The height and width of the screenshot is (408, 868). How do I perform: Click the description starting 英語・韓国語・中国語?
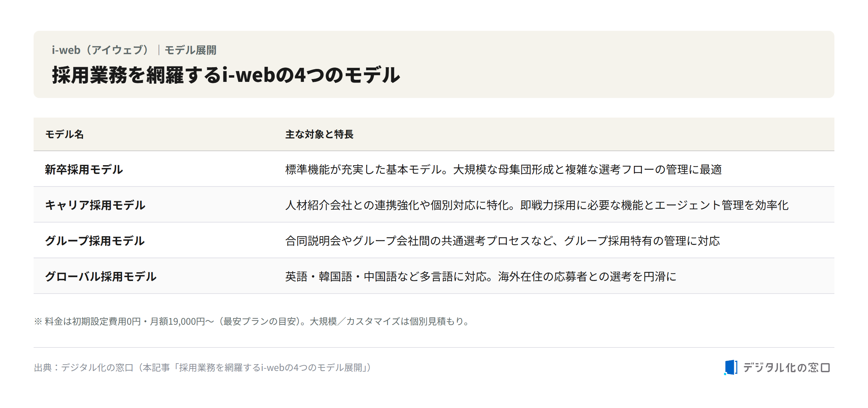click(x=481, y=277)
